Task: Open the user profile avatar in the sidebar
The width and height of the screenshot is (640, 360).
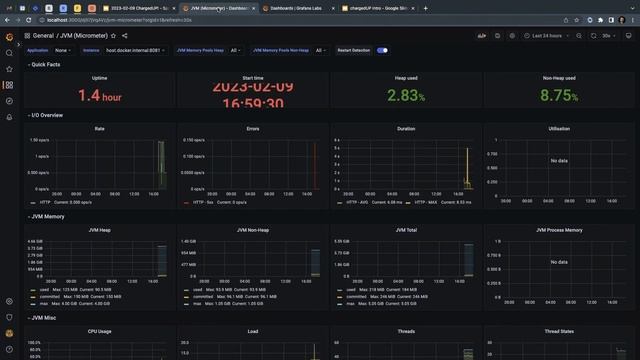Action: [x=9, y=333]
